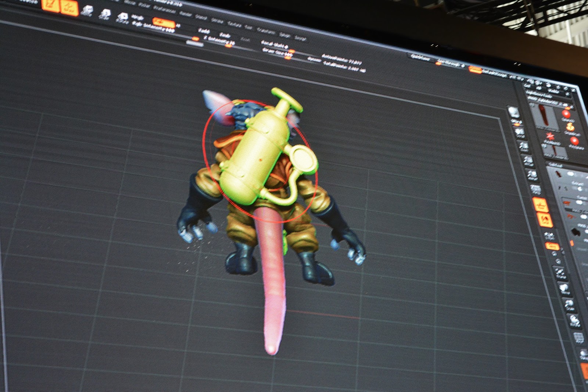Open the Stroke menu

(x=218, y=20)
